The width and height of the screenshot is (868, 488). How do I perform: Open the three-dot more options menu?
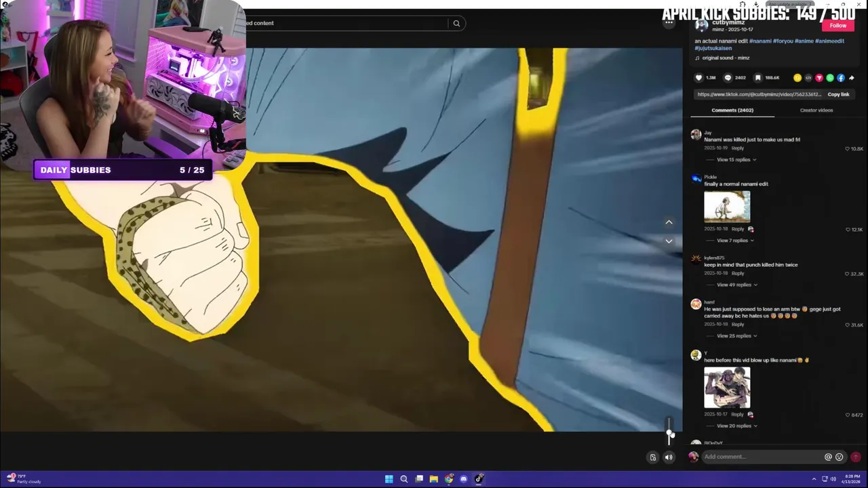pos(669,23)
